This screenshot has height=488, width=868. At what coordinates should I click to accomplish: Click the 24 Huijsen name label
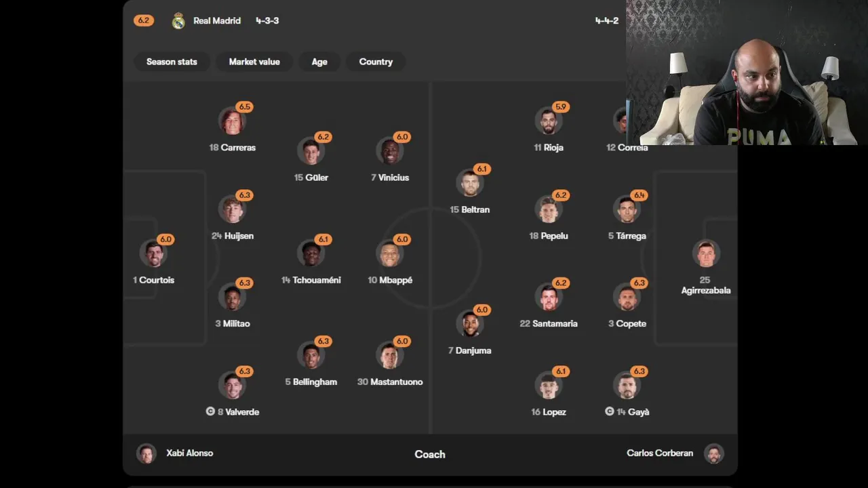(x=233, y=236)
